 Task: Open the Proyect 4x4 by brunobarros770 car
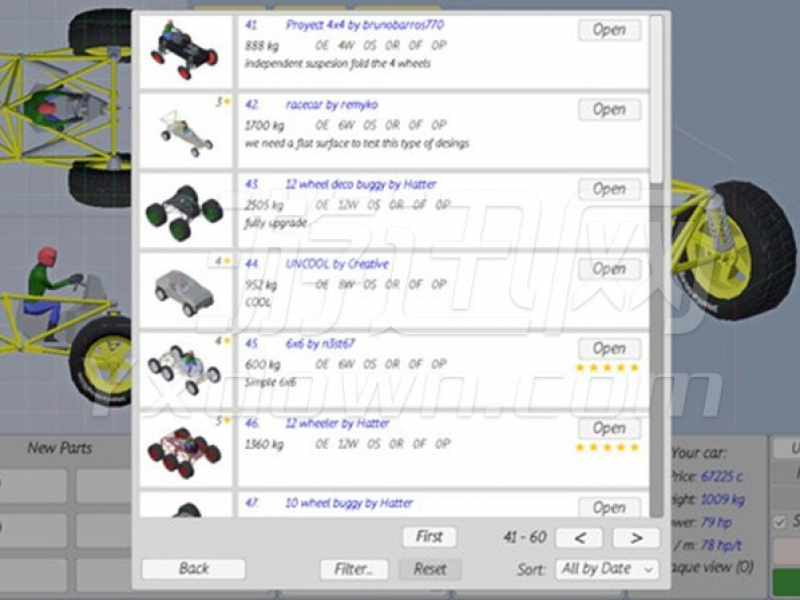pyautogui.click(x=609, y=30)
